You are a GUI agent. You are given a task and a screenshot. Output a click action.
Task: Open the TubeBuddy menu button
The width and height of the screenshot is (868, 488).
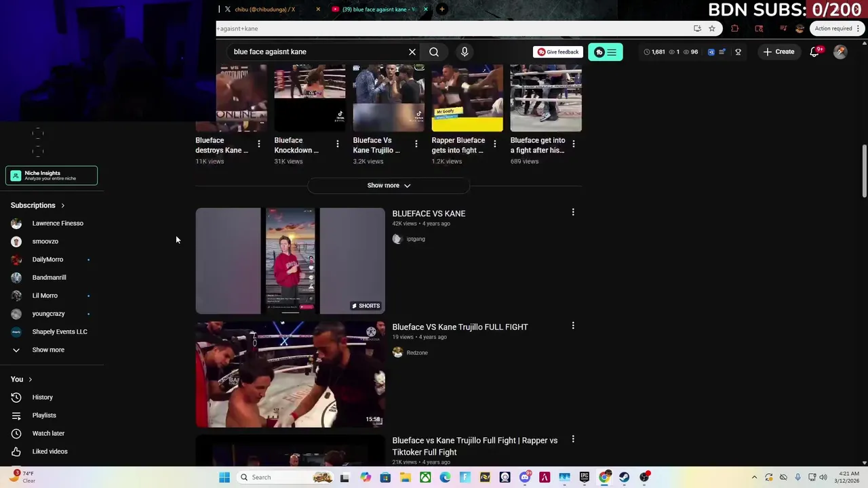pyautogui.click(x=606, y=52)
